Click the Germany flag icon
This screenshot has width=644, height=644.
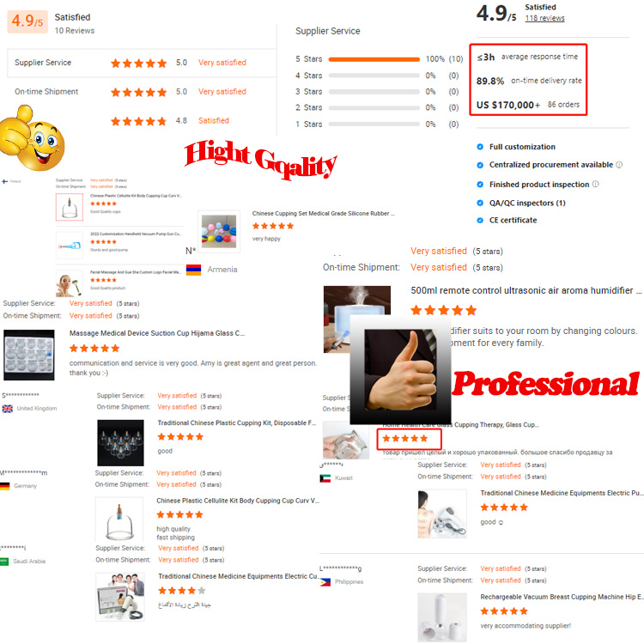(5, 486)
